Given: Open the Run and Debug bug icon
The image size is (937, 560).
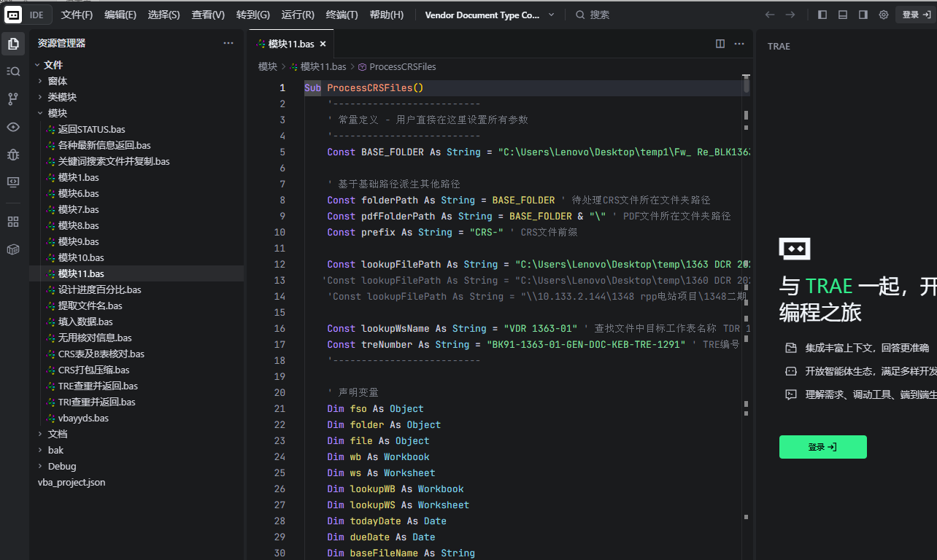Looking at the screenshot, I should point(13,154).
